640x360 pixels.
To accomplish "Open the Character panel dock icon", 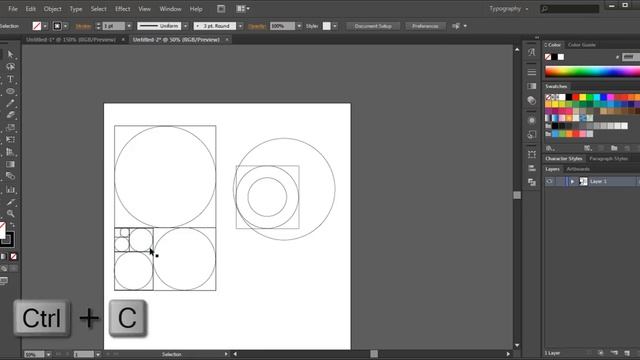I will coord(531,52).
